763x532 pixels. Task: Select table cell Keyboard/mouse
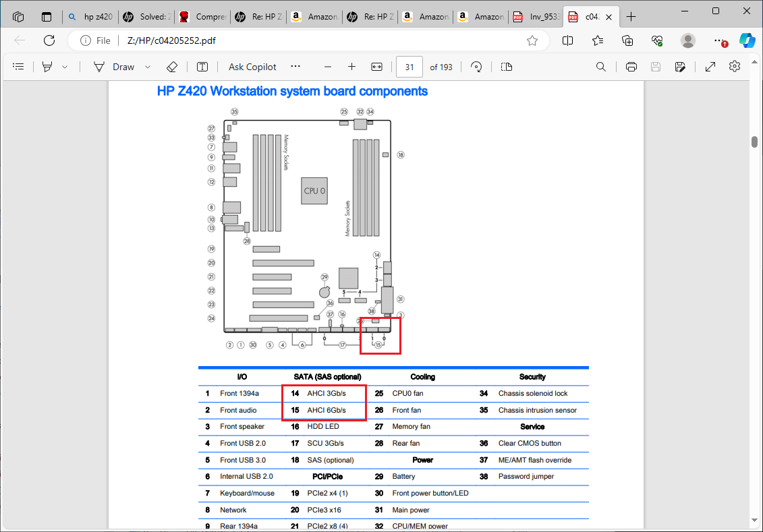(247, 493)
